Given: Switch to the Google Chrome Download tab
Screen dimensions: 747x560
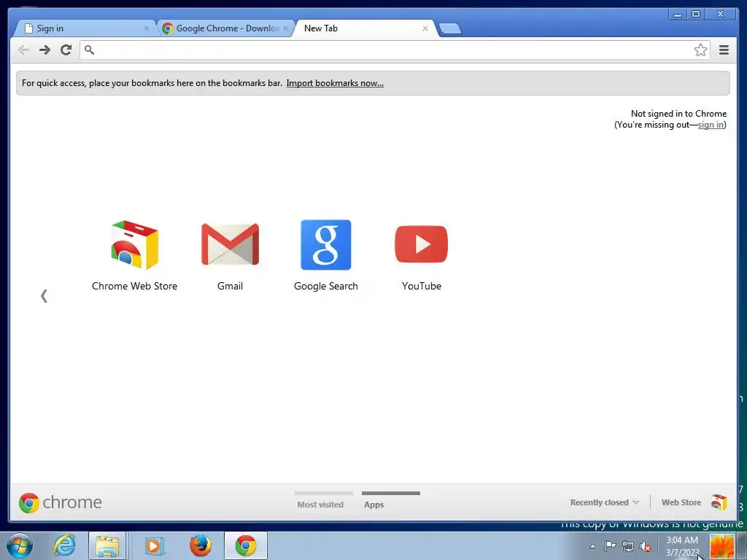Looking at the screenshot, I should [226, 28].
